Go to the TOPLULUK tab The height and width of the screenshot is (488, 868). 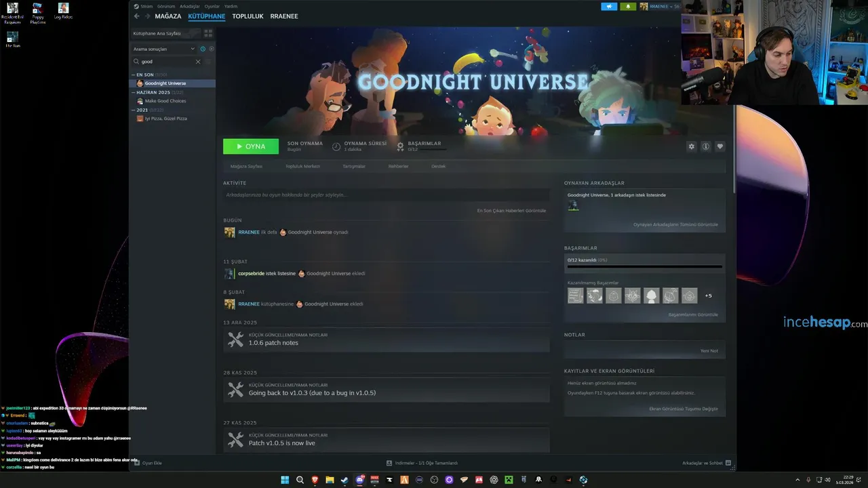coord(248,16)
